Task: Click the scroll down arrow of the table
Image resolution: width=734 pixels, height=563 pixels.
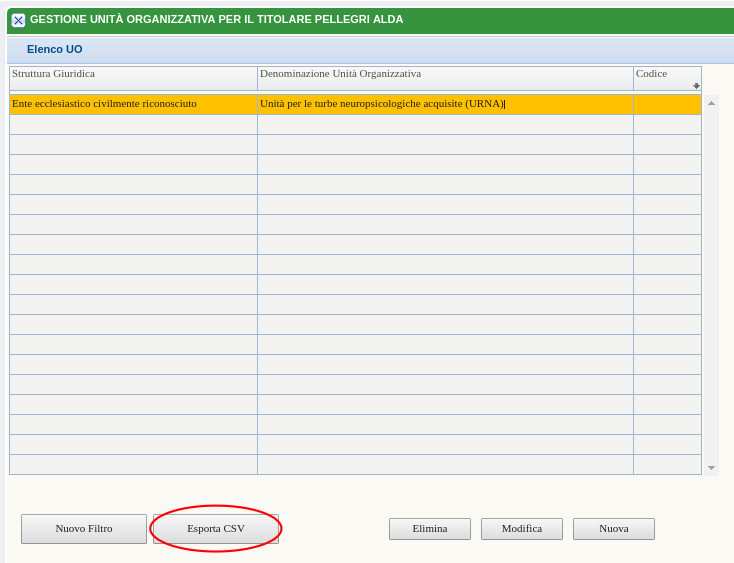Action: [711, 467]
